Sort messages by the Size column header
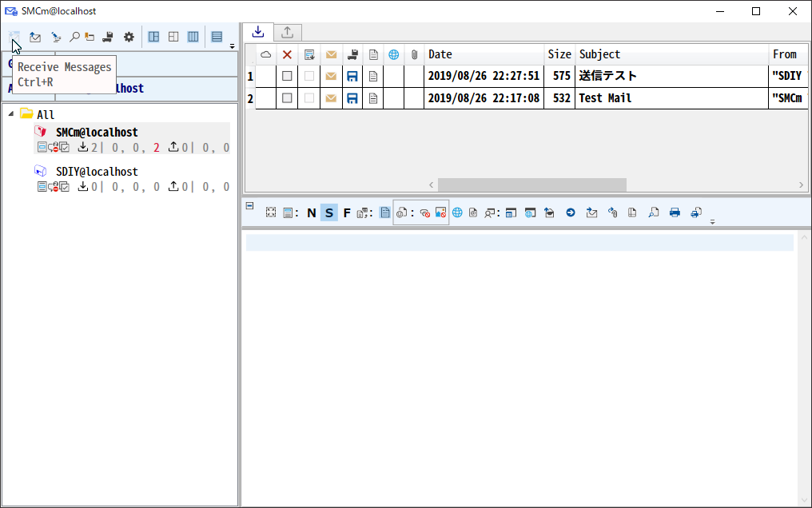Screen dimensions: 812x508 click(559, 54)
